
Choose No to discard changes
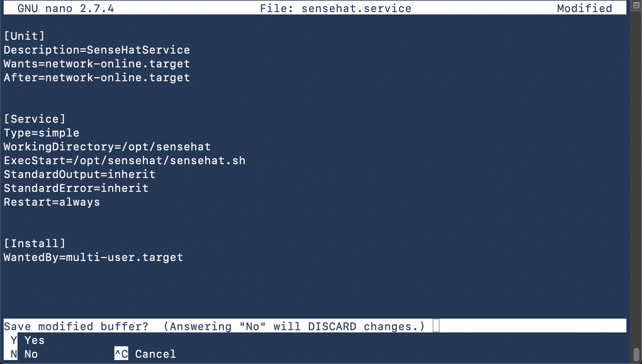[31, 354]
